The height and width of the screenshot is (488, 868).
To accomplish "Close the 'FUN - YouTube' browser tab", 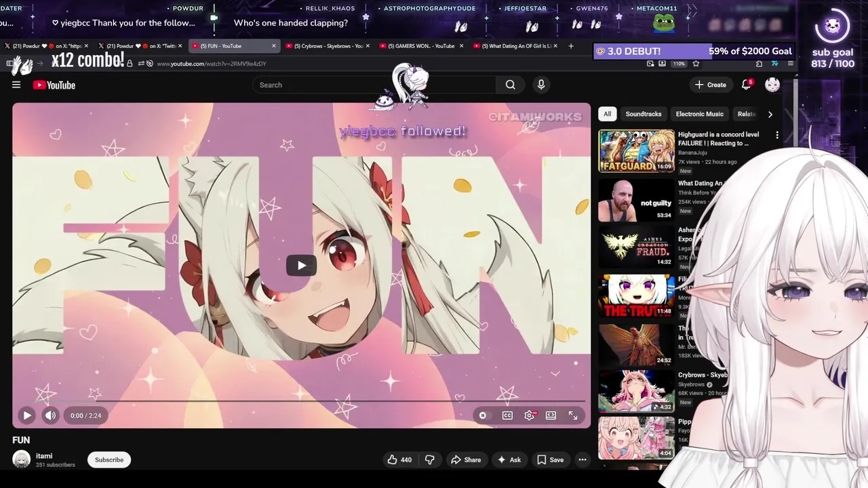I will pyautogui.click(x=274, y=46).
